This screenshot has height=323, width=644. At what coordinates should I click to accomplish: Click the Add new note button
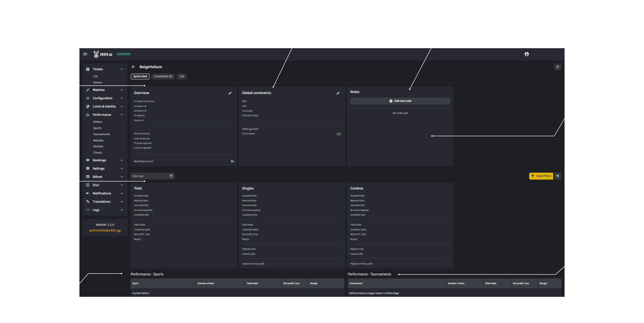[400, 101]
